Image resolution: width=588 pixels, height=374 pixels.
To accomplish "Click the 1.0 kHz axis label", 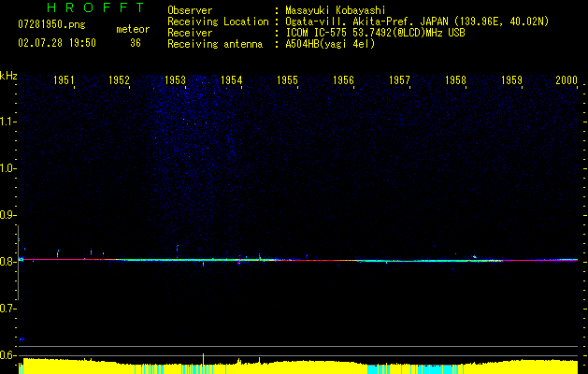I will click(x=7, y=168).
